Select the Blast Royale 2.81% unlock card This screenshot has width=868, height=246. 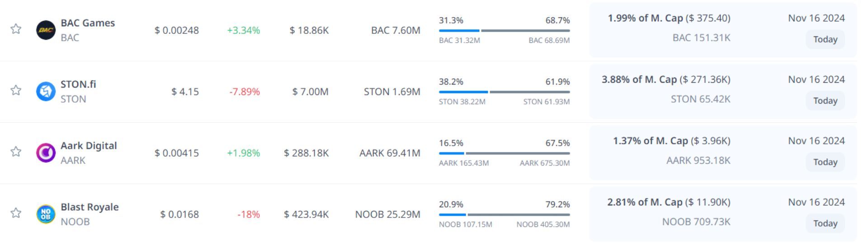(x=722, y=213)
